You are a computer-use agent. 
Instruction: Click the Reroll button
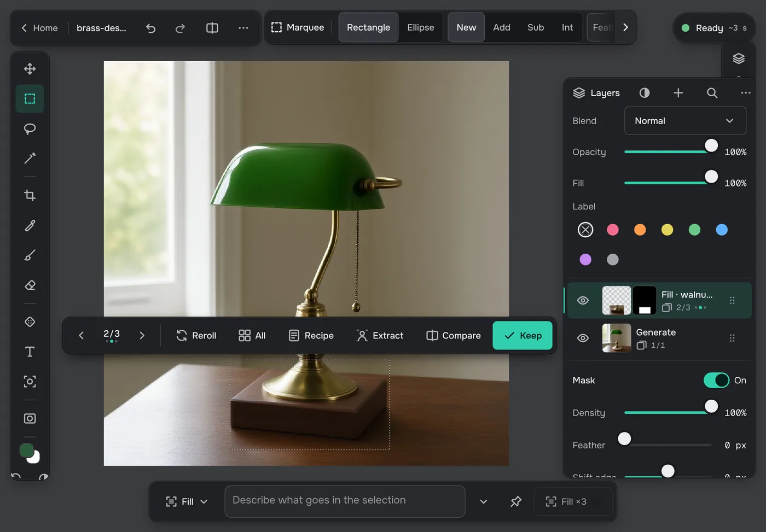196,335
